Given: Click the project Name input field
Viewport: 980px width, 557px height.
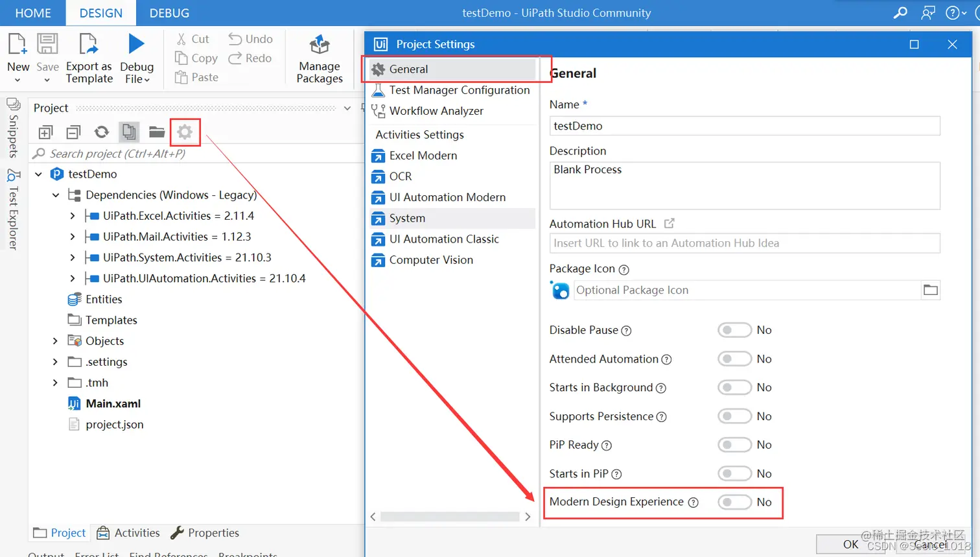Looking at the screenshot, I should (x=745, y=126).
